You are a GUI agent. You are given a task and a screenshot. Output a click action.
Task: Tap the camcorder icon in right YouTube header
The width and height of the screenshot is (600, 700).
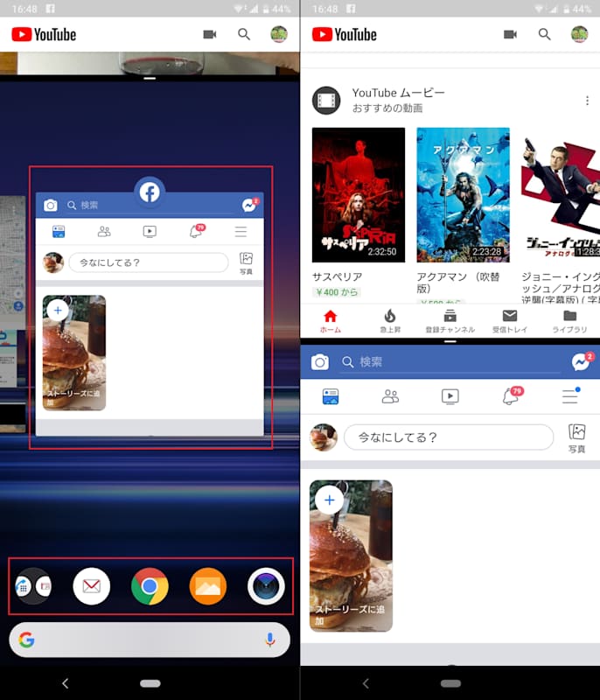tap(510, 34)
